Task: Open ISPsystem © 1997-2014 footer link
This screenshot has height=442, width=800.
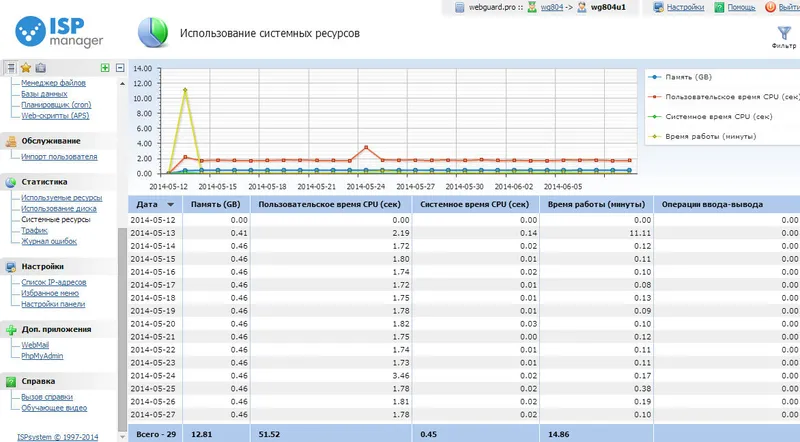Action: click(x=58, y=437)
